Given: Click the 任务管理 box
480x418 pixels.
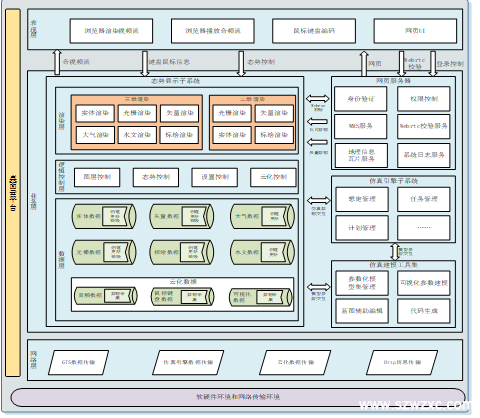Looking at the screenshot, I should (x=424, y=199).
